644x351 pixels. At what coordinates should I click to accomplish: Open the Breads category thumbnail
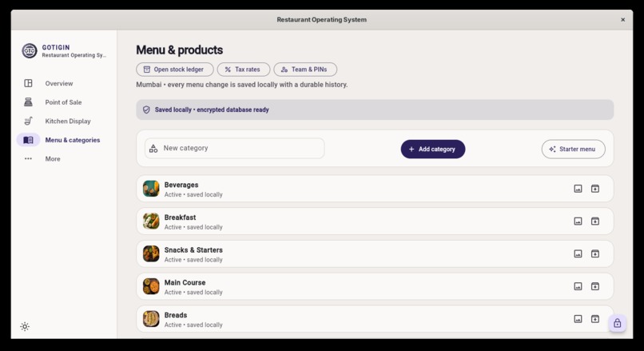point(151,319)
